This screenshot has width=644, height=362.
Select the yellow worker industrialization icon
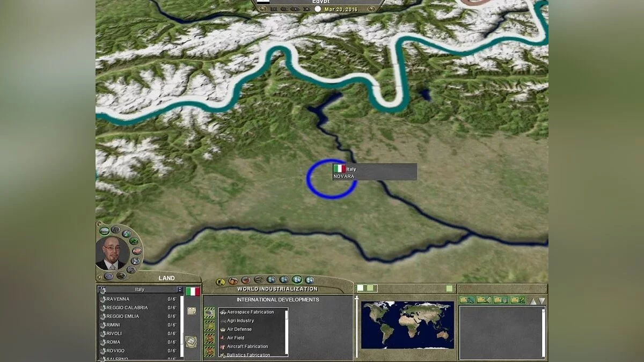[220, 280]
